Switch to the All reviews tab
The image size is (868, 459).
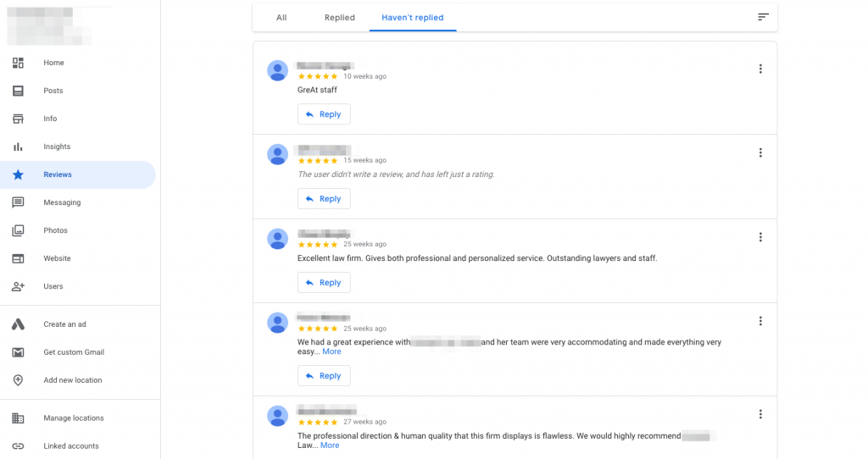[x=281, y=18]
